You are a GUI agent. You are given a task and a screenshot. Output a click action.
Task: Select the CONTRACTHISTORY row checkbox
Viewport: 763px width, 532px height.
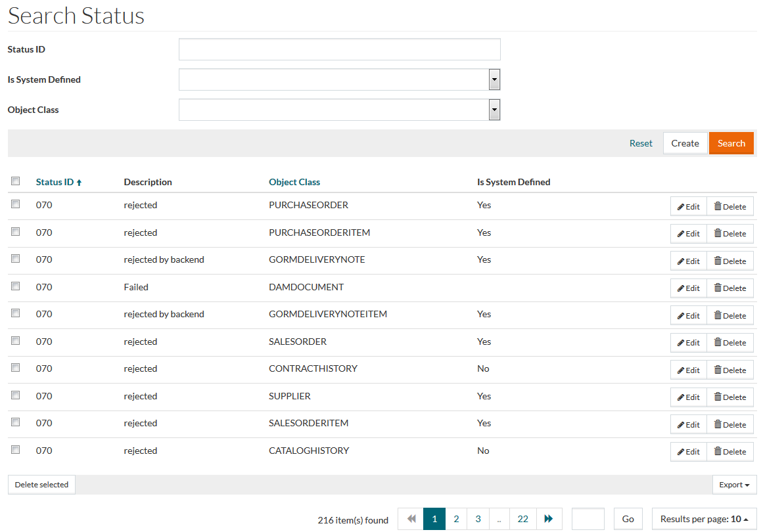[x=16, y=368]
